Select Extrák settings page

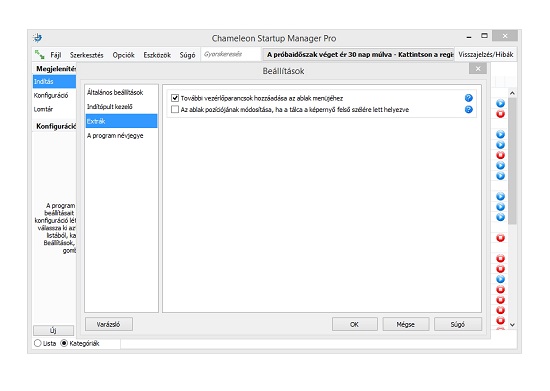121,121
